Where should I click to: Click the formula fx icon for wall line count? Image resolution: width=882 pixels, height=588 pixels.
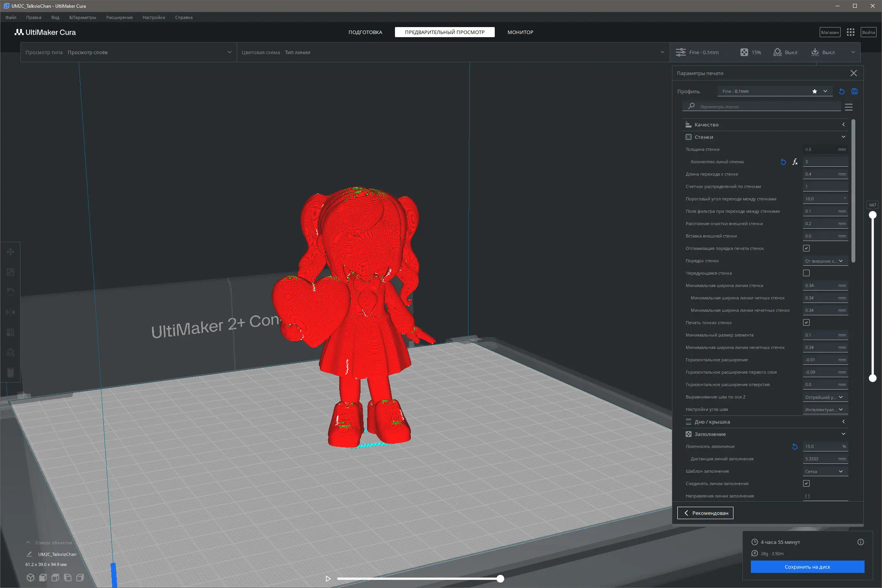pyautogui.click(x=795, y=162)
